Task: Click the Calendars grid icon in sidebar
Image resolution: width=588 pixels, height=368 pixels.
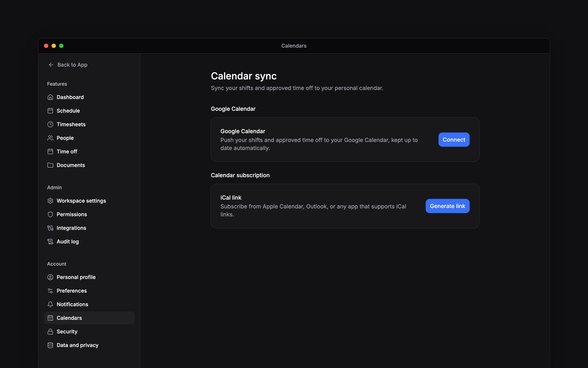Action: (50, 318)
